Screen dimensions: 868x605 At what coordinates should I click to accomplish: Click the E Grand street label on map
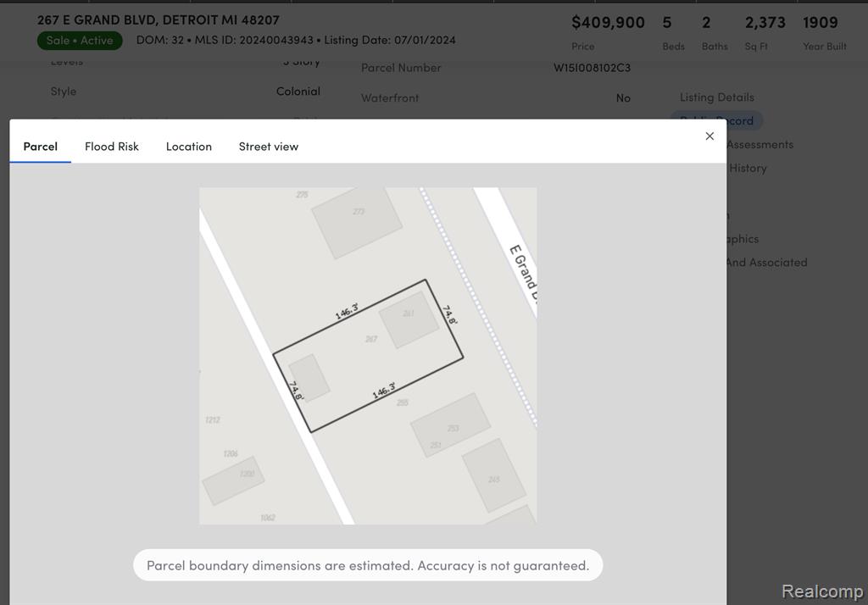(524, 273)
